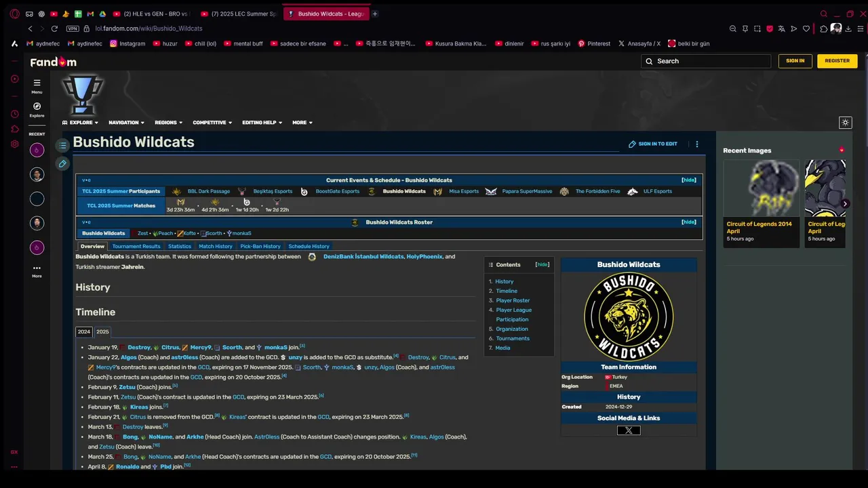Expand the EDITING HELP dropdown menu
The width and height of the screenshot is (868, 488).
(x=262, y=123)
